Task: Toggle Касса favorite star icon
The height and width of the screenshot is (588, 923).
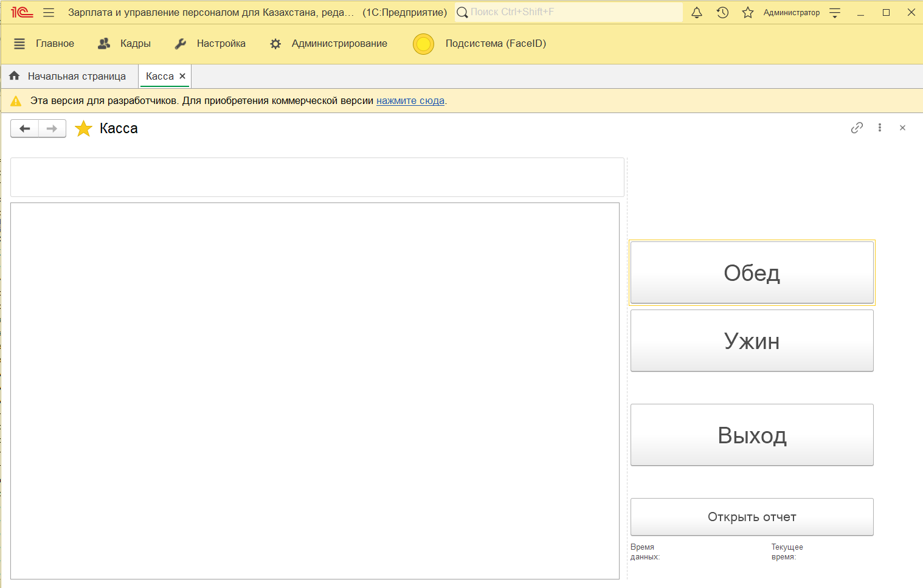Action: (x=83, y=128)
